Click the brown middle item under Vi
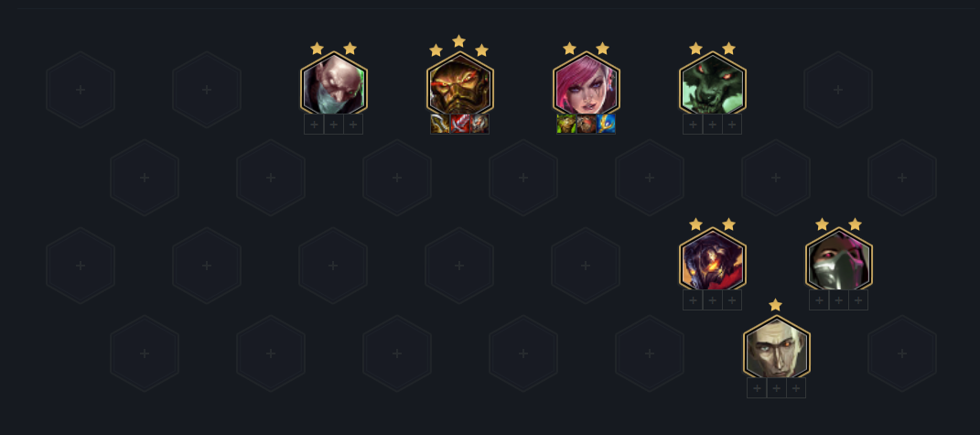 pyautogui.click(x=587, y=124)
